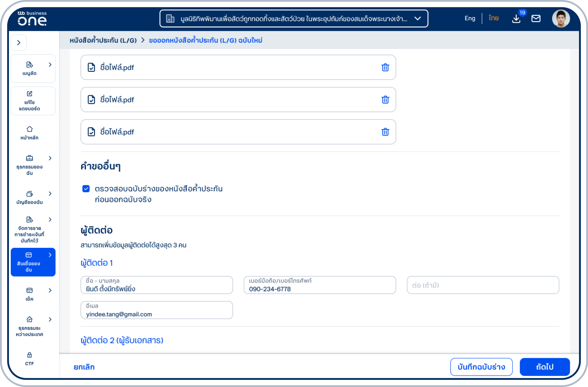
Task: Expand ธุรกรรมระหว่างประเทศ submenu chevron
Action: [50, 319]
